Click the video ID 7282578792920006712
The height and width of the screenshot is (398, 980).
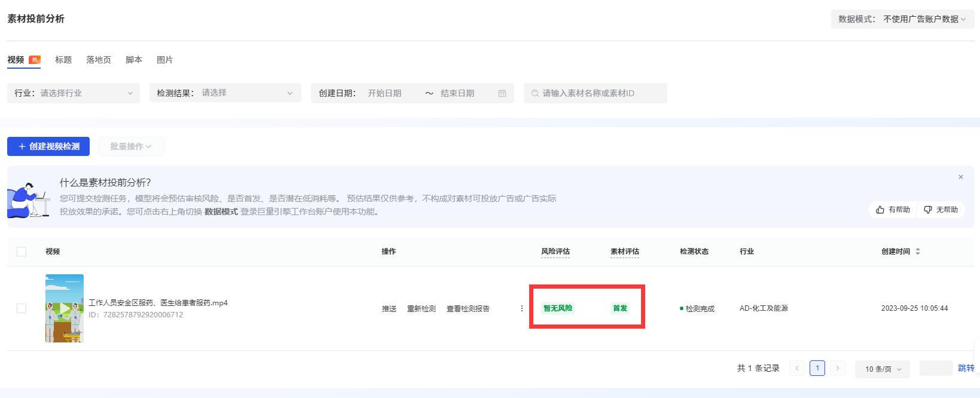coord(136,315)
